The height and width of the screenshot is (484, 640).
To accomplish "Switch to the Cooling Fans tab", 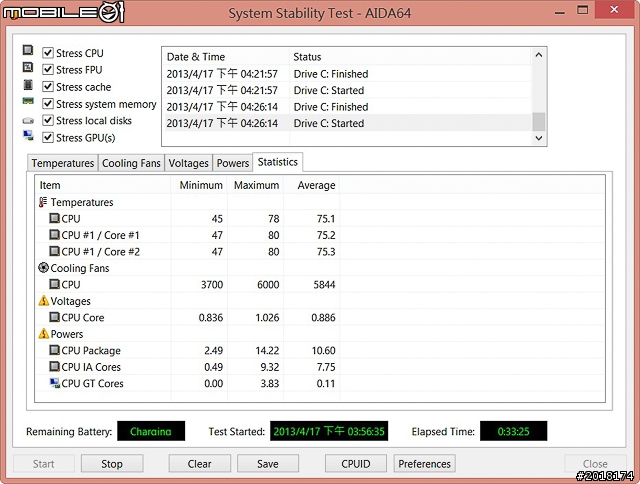I will pos(131,163).
